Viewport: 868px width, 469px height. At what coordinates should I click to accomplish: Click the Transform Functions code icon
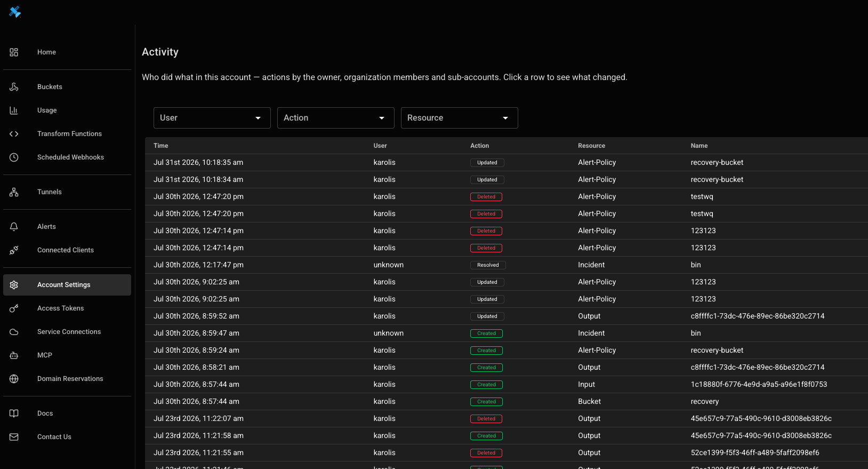point(14,134)
